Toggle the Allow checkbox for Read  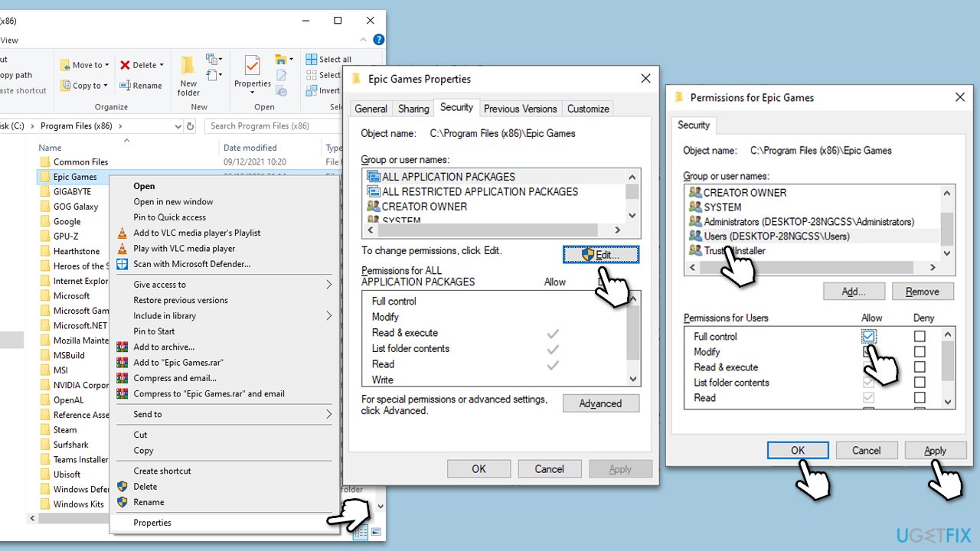click(869, 398)
